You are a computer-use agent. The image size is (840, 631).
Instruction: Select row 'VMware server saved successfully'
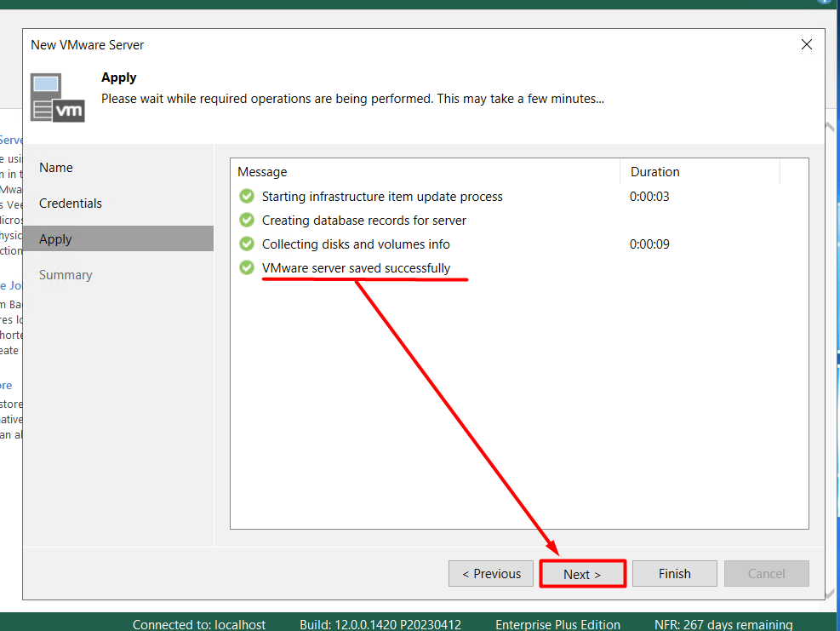coord(519,267)
